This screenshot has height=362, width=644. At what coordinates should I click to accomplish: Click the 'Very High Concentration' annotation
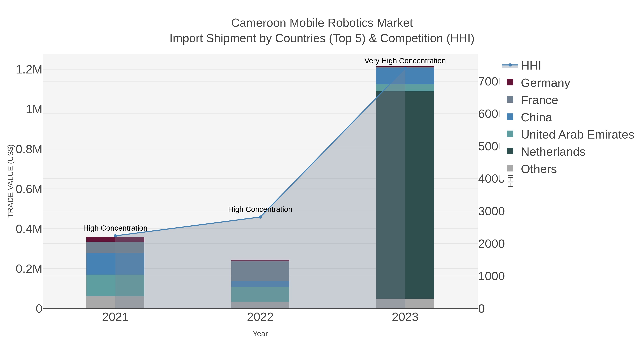pos(405,61)
